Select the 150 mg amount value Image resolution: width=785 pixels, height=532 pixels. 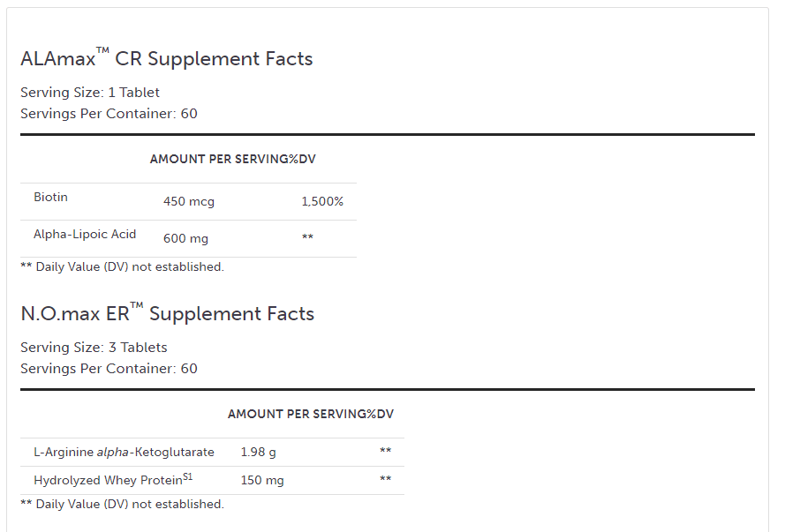pos(262,481)
